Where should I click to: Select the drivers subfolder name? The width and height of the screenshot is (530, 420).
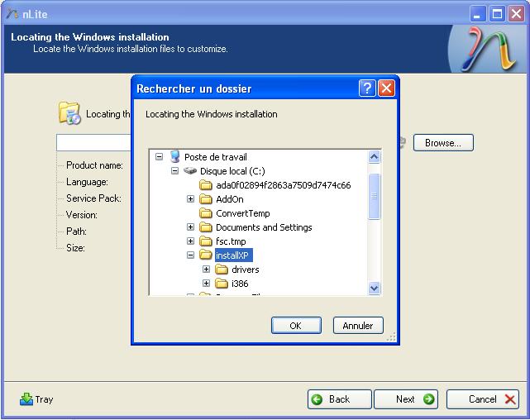pyautogui.click(x=246, y=270)
